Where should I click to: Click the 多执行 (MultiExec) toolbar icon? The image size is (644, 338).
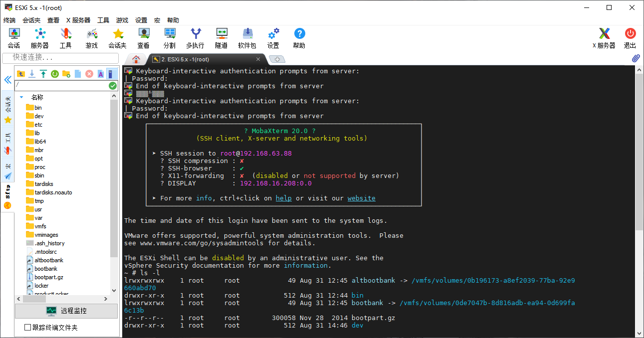point(196,38)
